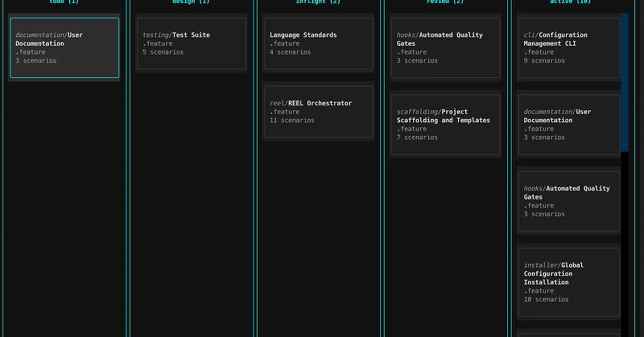Viewport: 644px width, 337px height.
Task: Open Automated Quality Gates card in active column
Action: tap(568, 201)
